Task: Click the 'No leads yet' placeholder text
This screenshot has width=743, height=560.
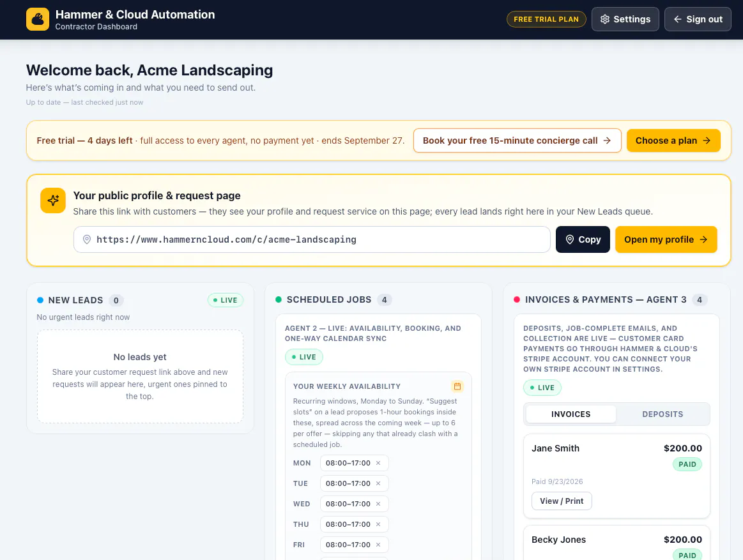Action: click(x=140, y=357)
